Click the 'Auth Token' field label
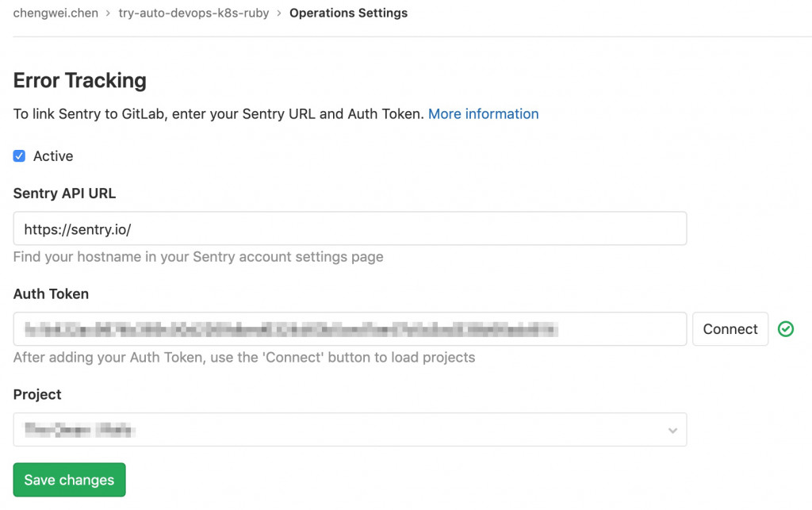The image size is (812, 510). tap(51, 293)
